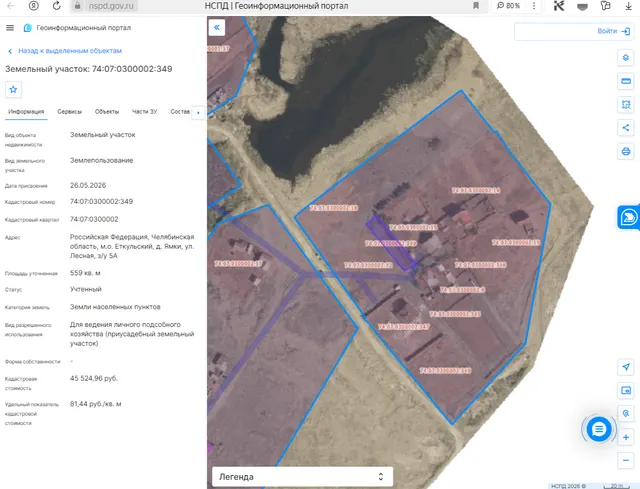The image size is (640, 489).
Task: Open the hamburger menu in portal header
Action: (10, 28)
